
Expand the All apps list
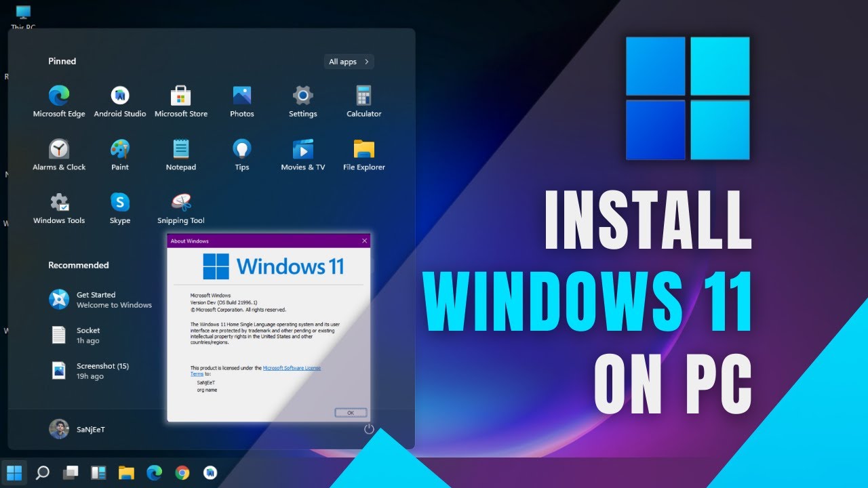coord(349,62)
